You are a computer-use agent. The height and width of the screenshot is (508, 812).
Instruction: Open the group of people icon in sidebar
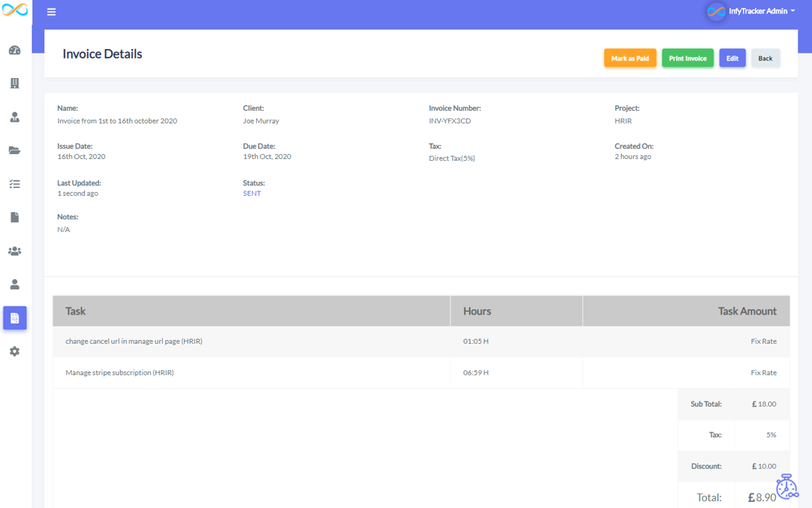tap(15, 251)
